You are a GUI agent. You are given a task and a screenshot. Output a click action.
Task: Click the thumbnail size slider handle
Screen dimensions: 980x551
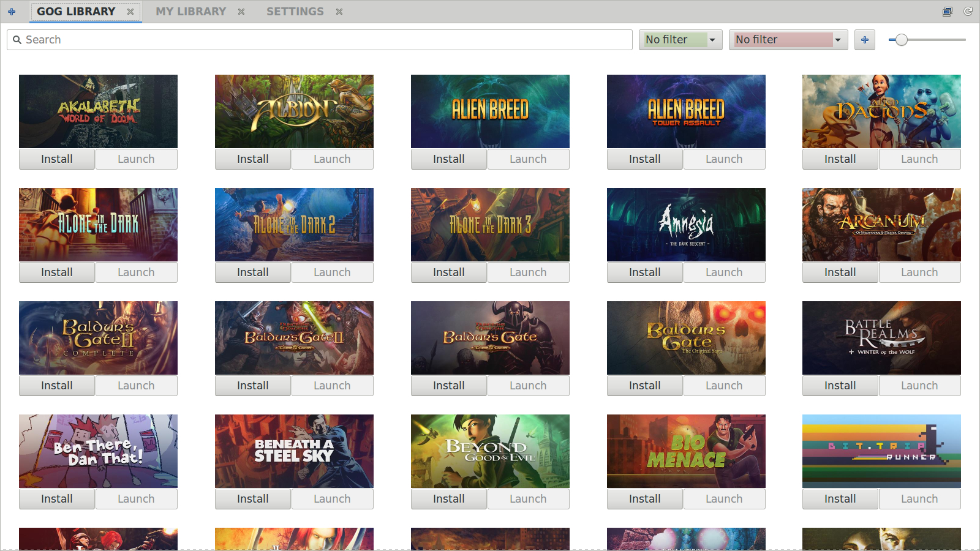pos(901,40)
